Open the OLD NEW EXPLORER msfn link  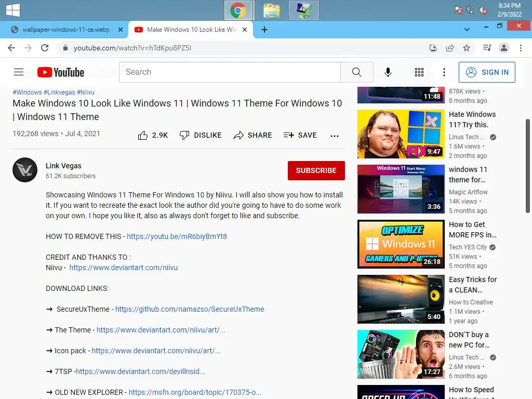(195, 392)
